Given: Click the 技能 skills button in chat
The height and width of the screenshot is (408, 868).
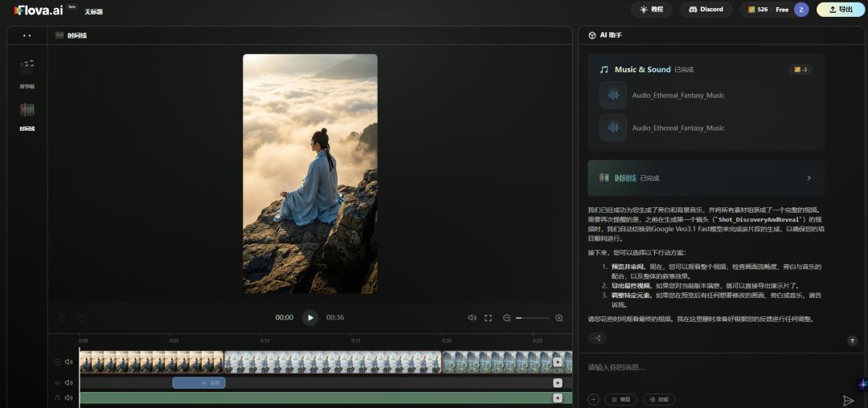Looking at the screenshot, I should pyautogui.click(x=658, y=399).
